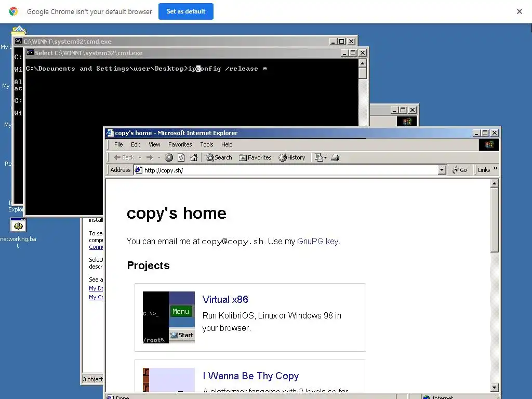
Task: Minimize the Internet Explorer window
Action: [476, 133]
